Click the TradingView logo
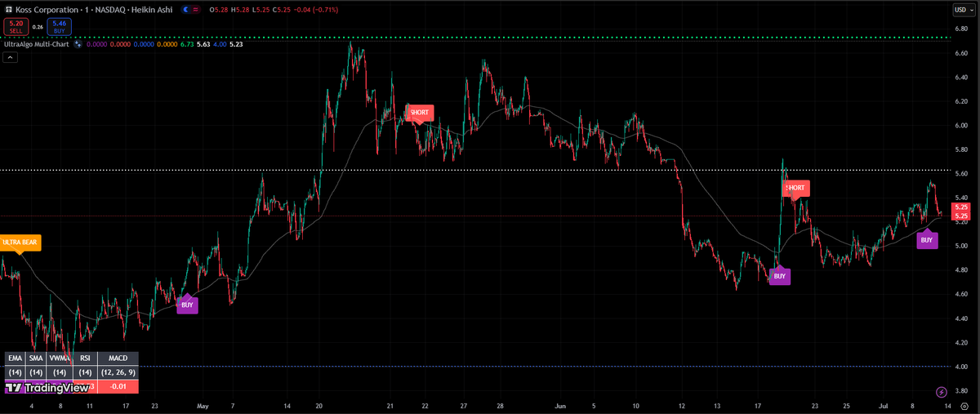 point(47,389)
